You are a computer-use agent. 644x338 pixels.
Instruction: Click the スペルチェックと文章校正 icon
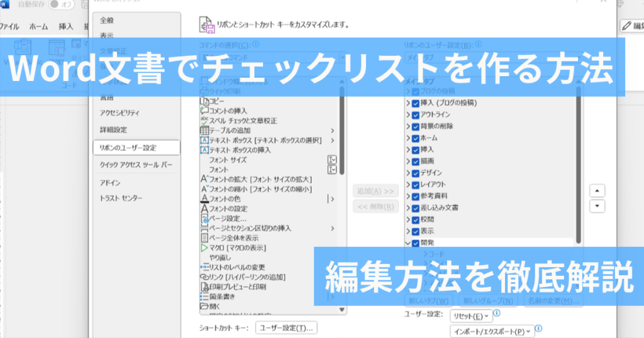(204, 121)
